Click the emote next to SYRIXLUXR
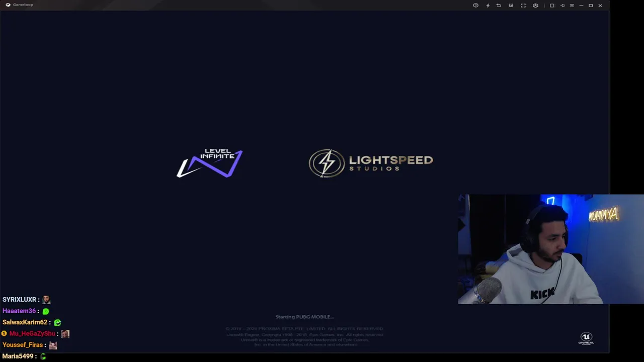 [46, 300]
